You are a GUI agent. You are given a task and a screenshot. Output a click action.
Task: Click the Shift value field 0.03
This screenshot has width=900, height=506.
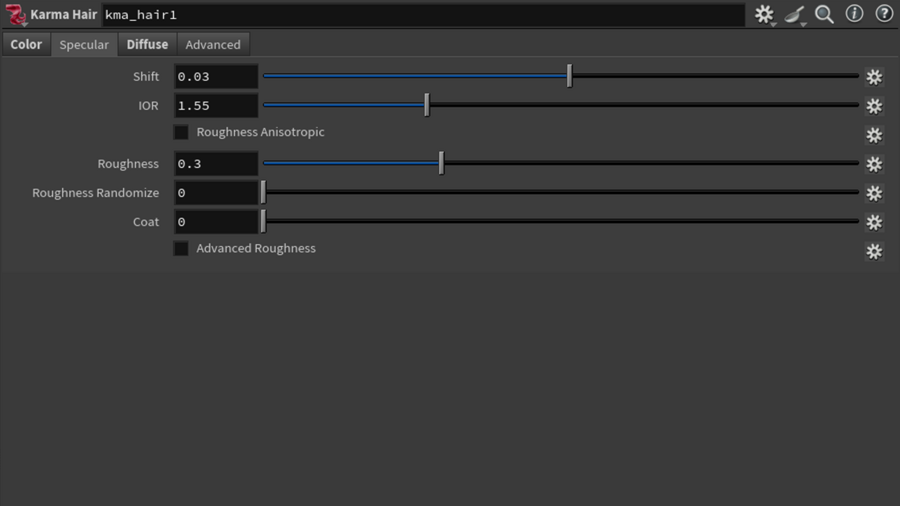pos(216,76)
